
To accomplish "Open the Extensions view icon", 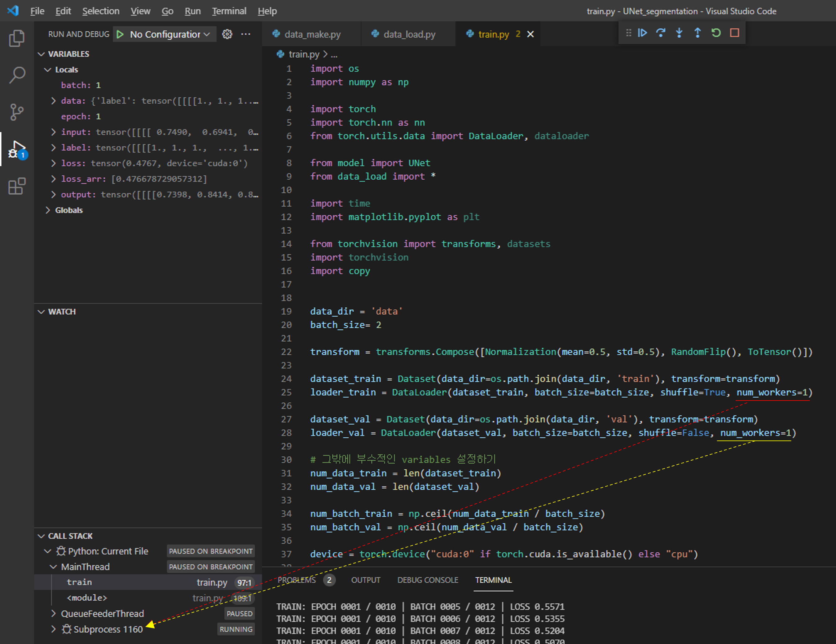I will (x=16, y=186).
